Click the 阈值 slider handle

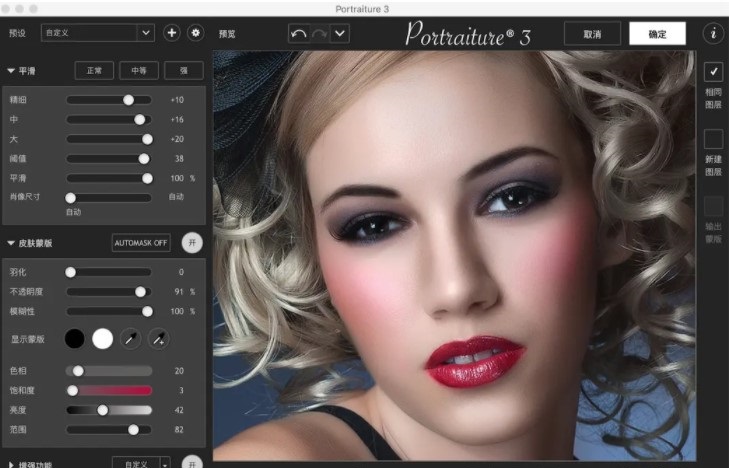click(x=144, y=159)
